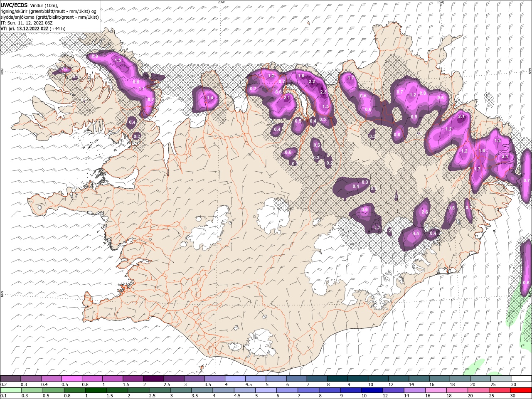The image size is (532, 399).
Task: Click the 1.3 snowfall value on the map
Action: click(498, 141)
